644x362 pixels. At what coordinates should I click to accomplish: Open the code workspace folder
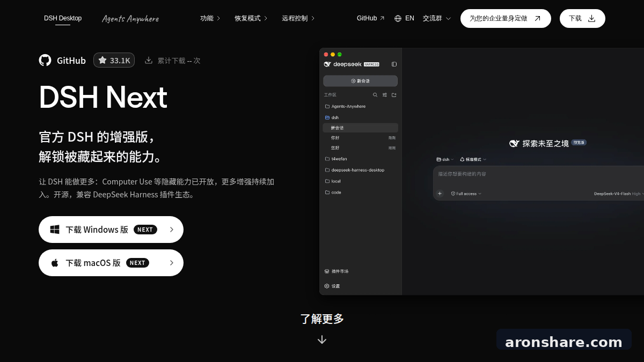361,192
